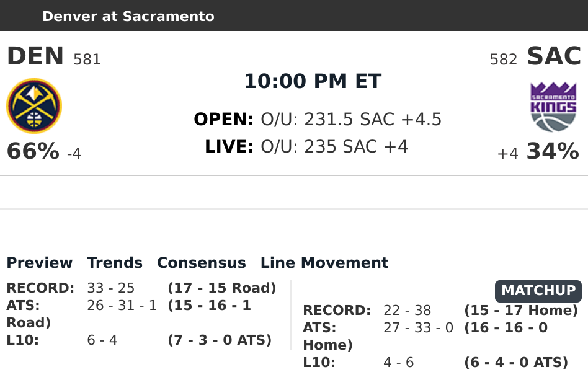This screenshot has width=588, height=372.
Task: Click the 34% Sacramento consensus percentage
Action: (x=553, y=151)
